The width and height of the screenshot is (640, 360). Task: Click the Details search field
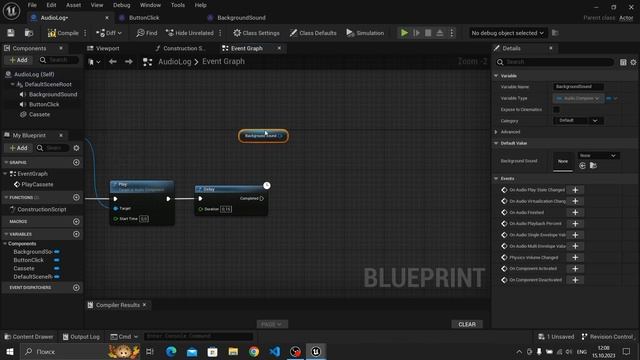pos(555,62)
